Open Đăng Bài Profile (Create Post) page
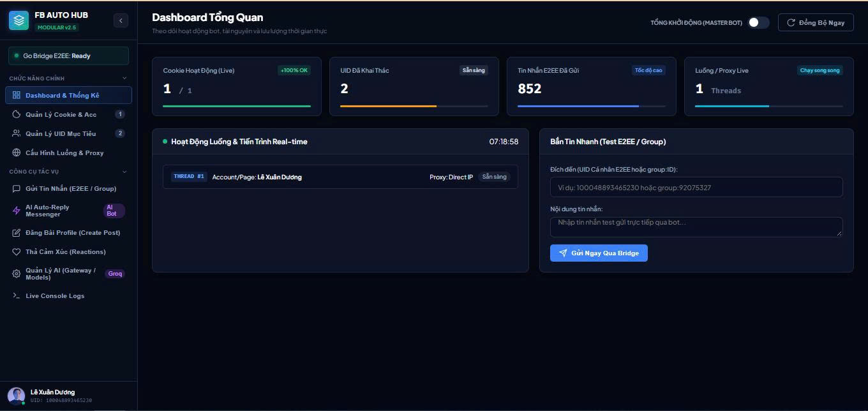868x411 pixels. coord(68,233)
